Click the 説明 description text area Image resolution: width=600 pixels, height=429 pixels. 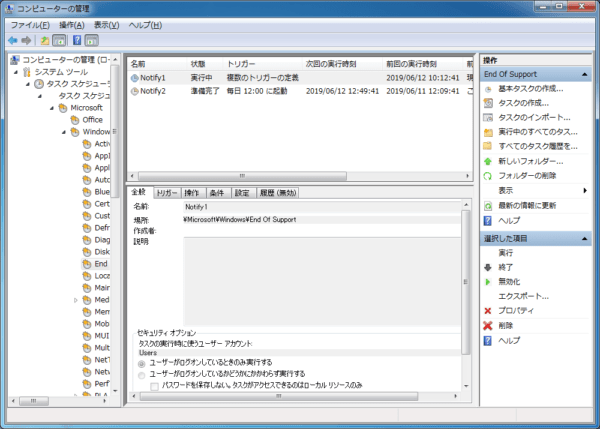(322, 282)
